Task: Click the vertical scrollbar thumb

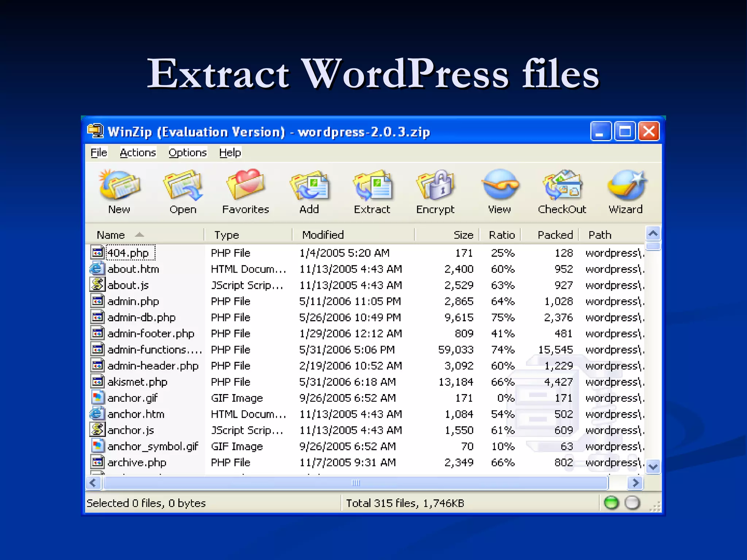Action: pos(653,246)
